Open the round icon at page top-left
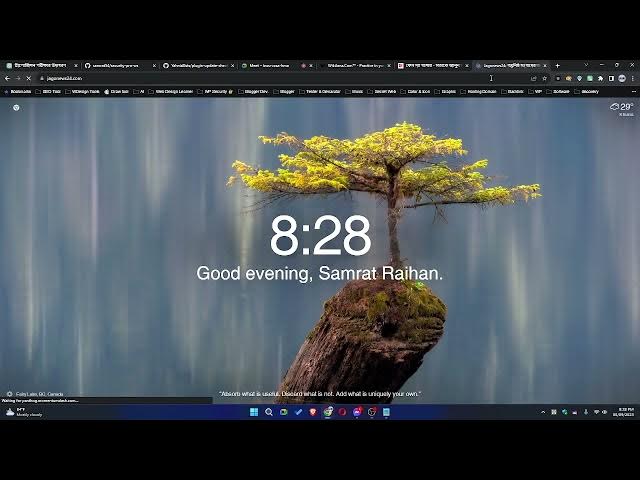This screenshot has height=480, width=640. 16,107
